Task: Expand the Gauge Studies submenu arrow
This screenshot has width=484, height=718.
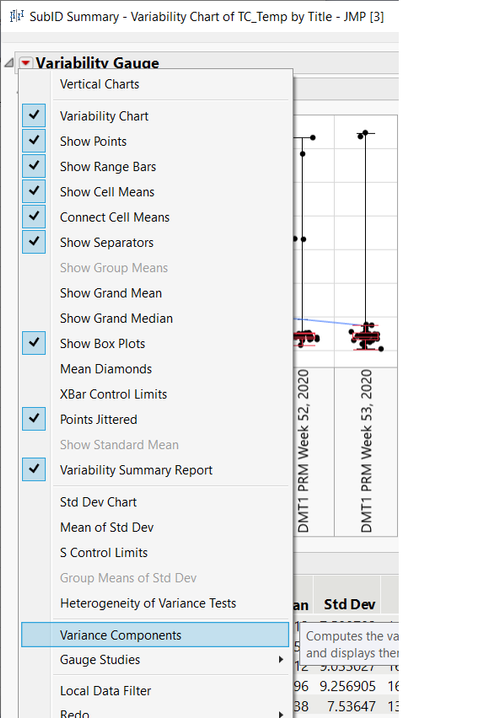Action: point(281,659)
